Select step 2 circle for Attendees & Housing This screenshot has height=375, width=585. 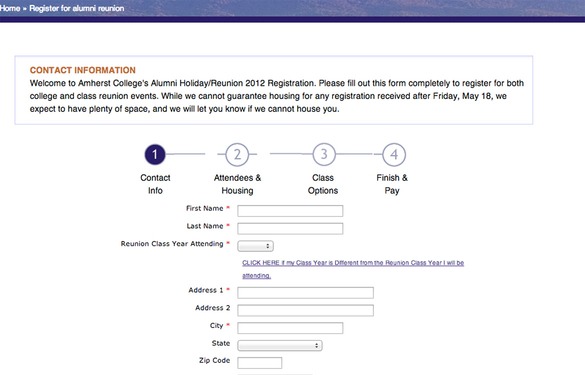(x=237, y=154)
